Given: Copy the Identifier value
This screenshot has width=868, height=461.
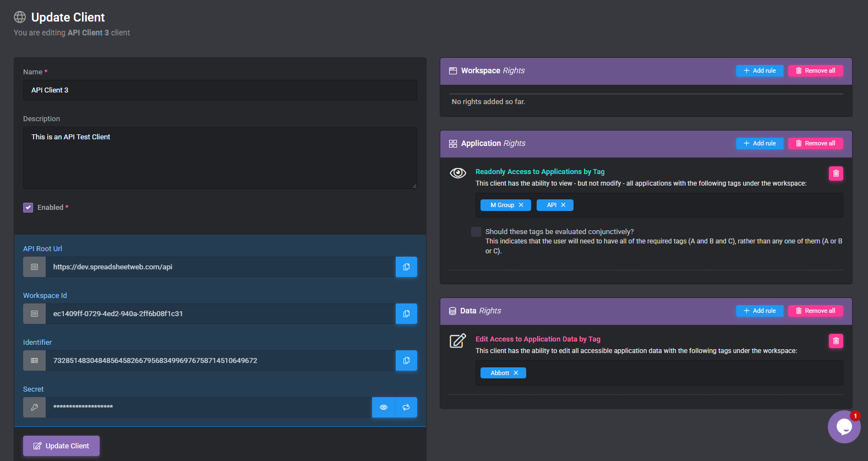Looking at the screenshot, I should (x=406, y=361).
